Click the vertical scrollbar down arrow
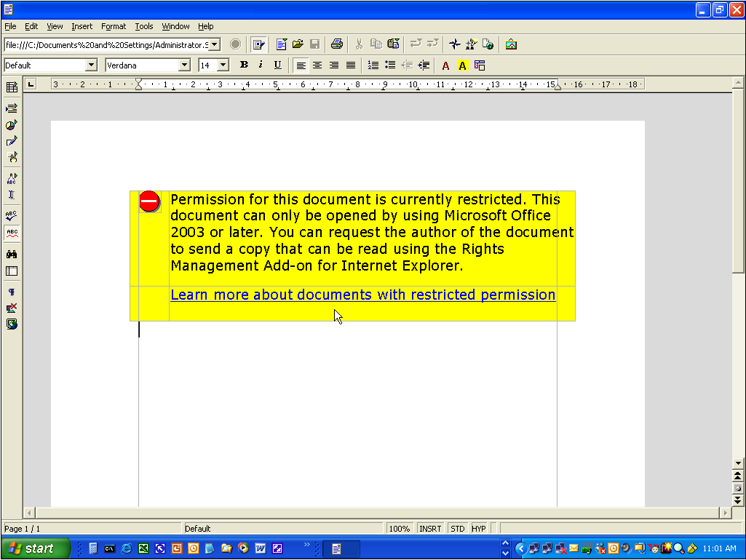746x560 pixels. (738, 463)
